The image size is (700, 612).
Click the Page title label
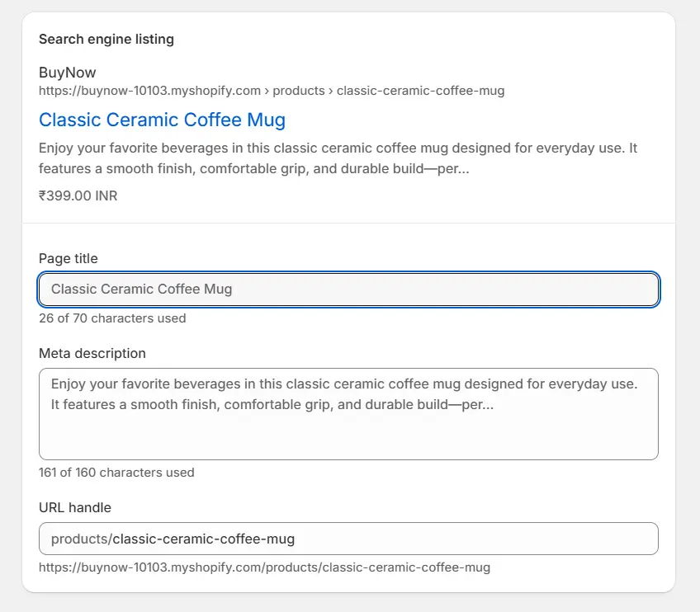(68, 259)
